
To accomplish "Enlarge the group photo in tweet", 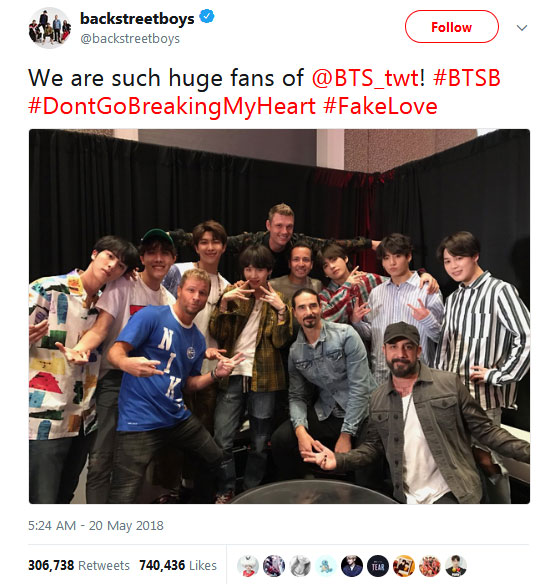I will pos(279,316).
